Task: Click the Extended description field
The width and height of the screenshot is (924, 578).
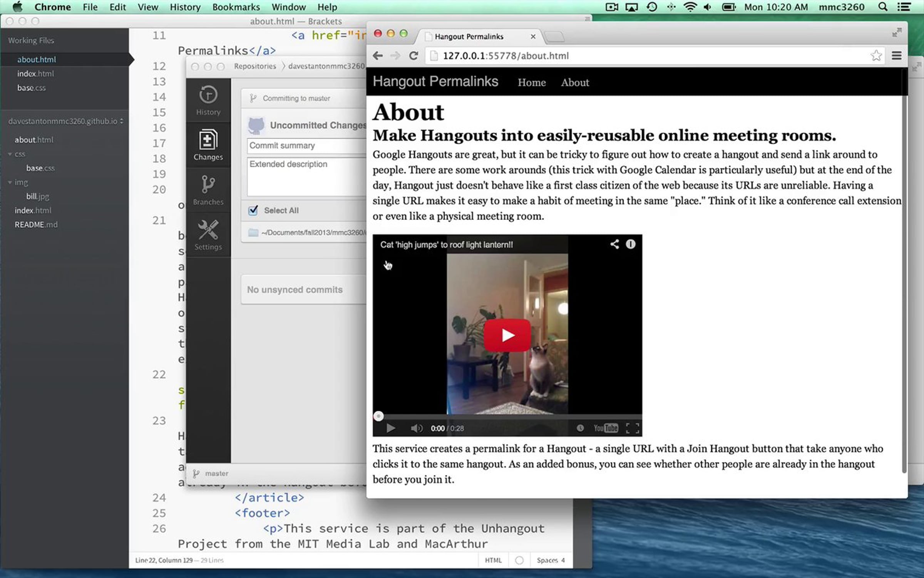Action: coord(306,176)
